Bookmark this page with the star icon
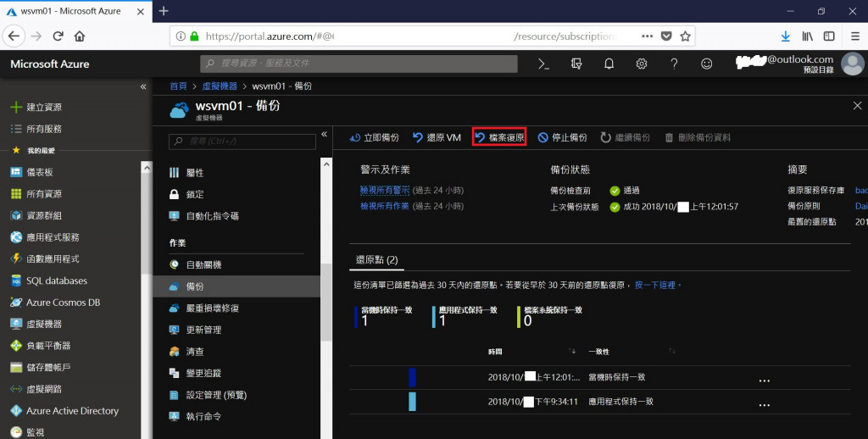The image size is (868, 439). (x=685, y=36)
